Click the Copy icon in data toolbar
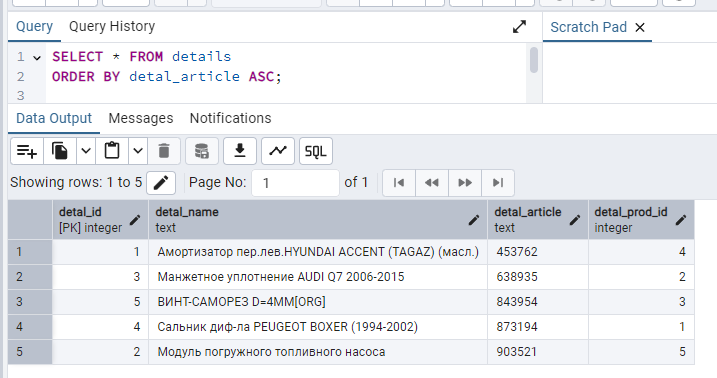The height and width of the screenshot is (378, 717). [x=60, y=151]
